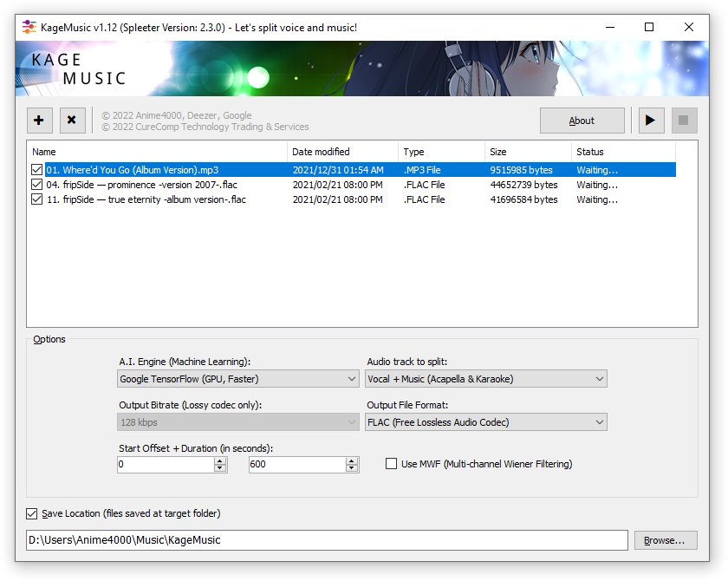Screen dimensions: 728x581
Task: Click the stop processing button
Action: [x=684, y=121]
